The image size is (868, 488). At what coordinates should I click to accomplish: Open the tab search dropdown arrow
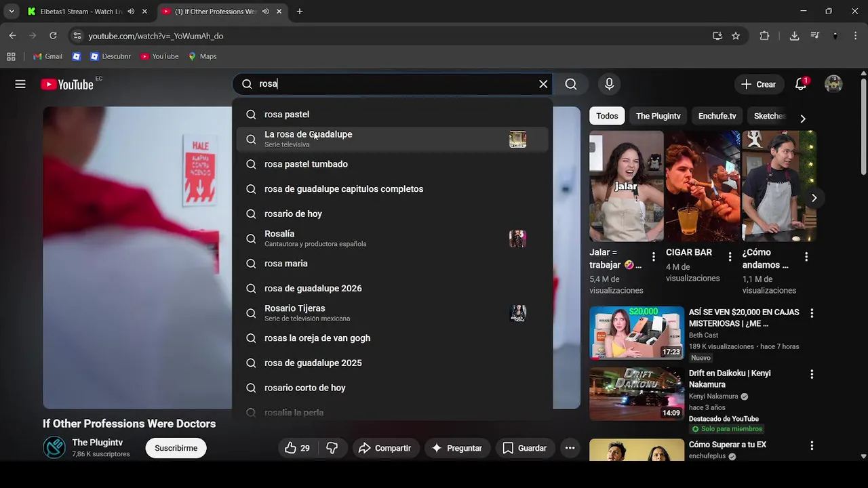click(x=12, y=12)
